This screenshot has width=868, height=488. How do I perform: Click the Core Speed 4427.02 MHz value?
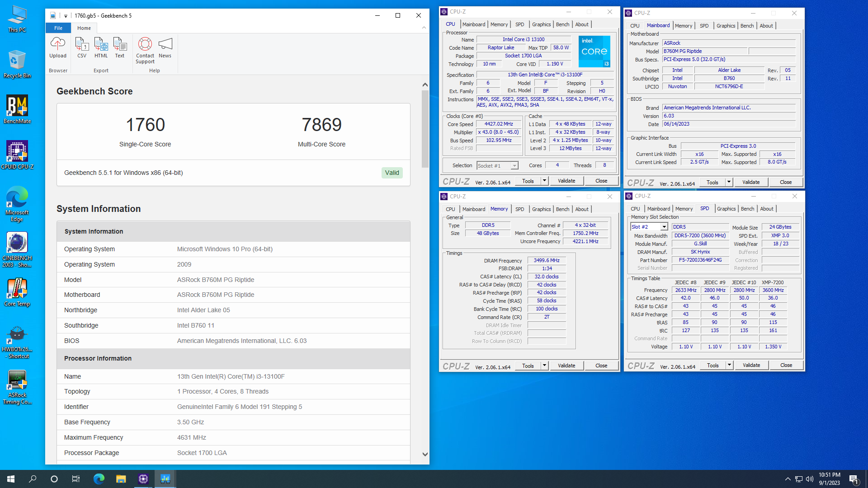point(499,124)
